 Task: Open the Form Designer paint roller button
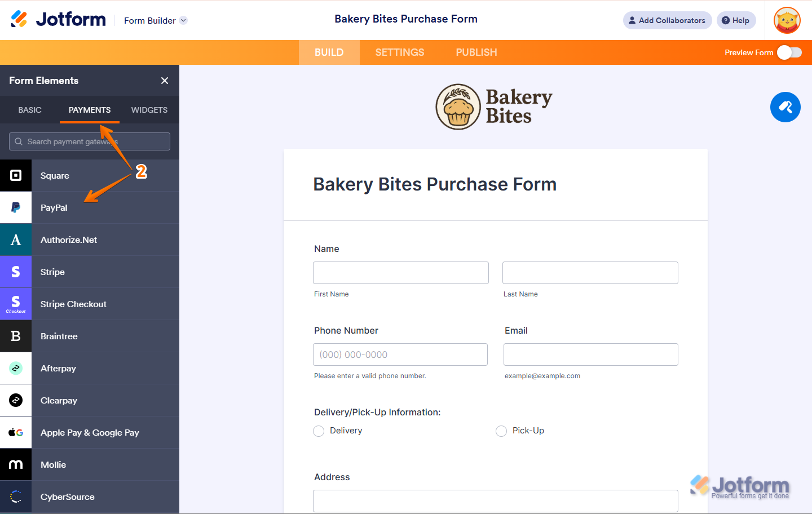[785, 107]
